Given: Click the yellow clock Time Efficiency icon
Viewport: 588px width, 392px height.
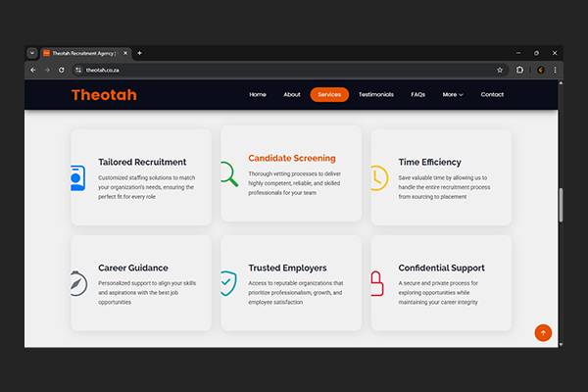Looking at the screenshot, I should pos(379,177).
